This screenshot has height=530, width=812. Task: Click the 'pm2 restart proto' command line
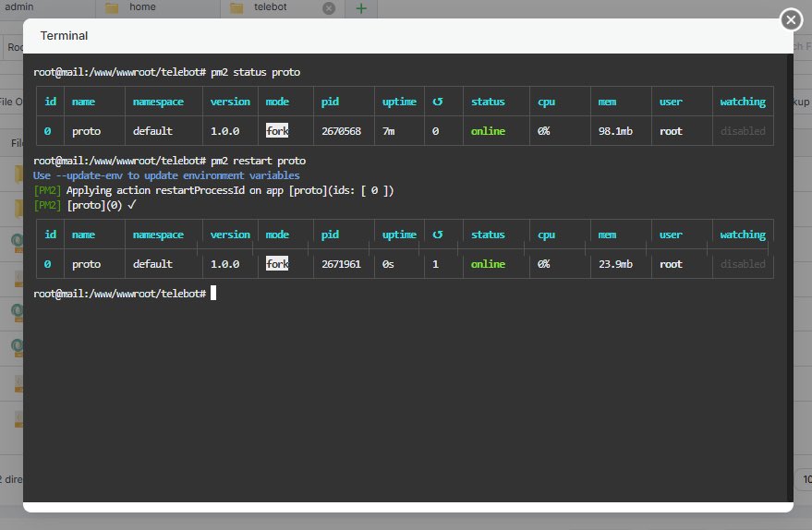click(x=169, y=161)
